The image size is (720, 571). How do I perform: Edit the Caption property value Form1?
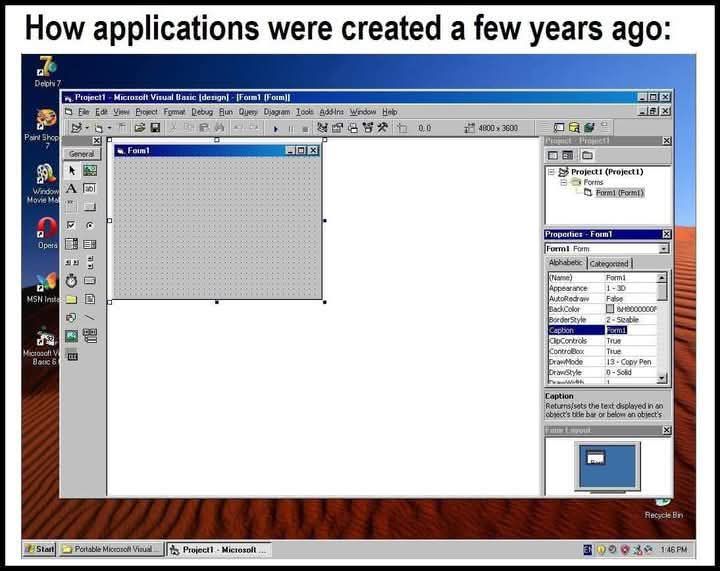pos(617,330)
